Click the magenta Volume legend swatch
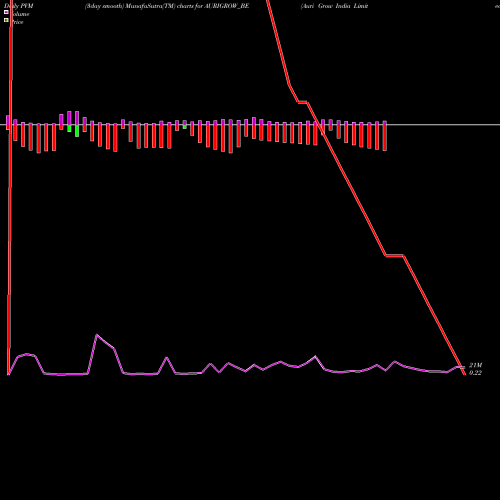500x500 pixels. [x=6, y=12]
